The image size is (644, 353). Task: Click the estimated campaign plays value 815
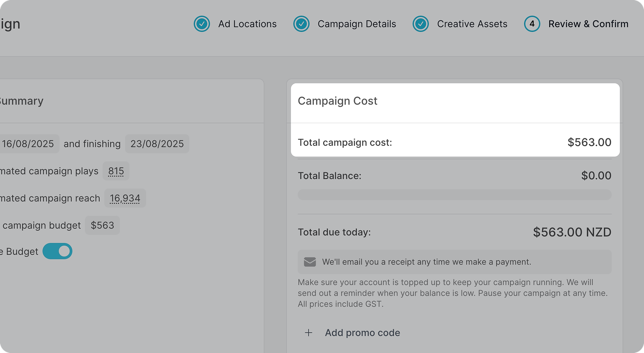(x=116, y=171)
